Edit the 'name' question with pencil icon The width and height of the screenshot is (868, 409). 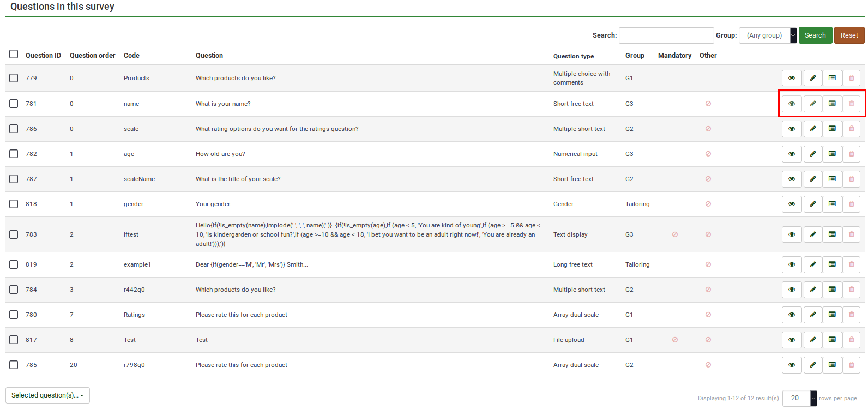point(812,104)
